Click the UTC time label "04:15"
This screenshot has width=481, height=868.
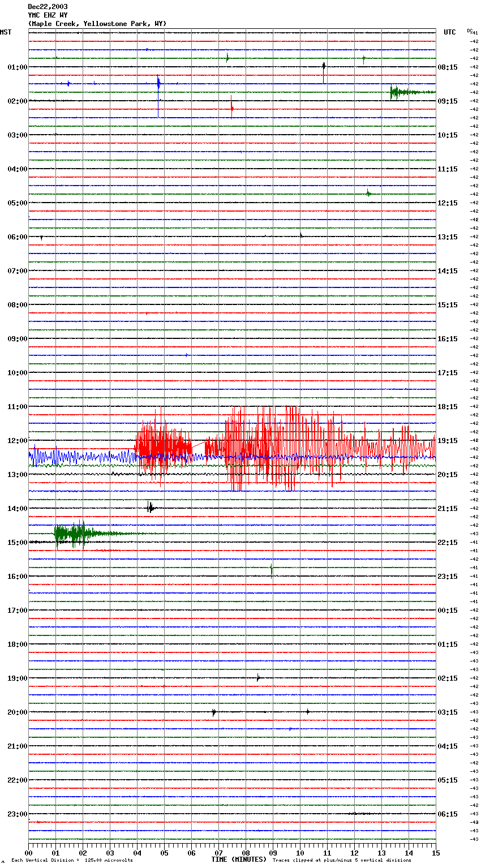(448, 746)
